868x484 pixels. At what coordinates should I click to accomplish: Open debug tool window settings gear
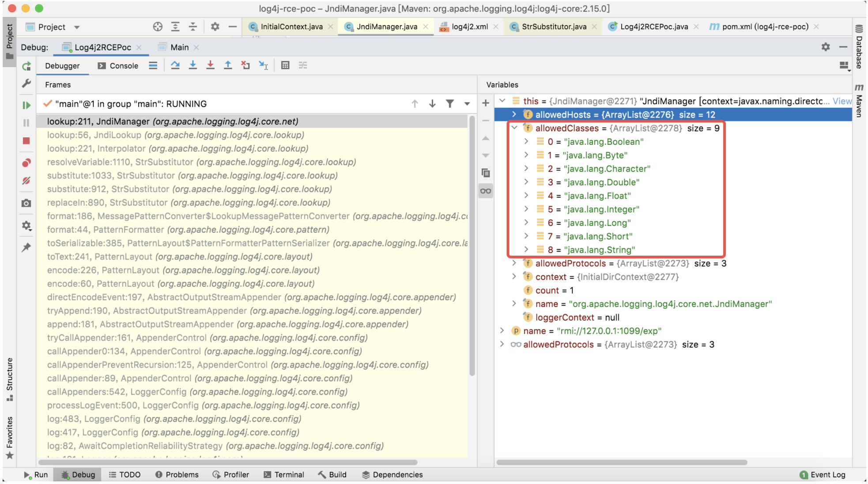coord(826,47)
